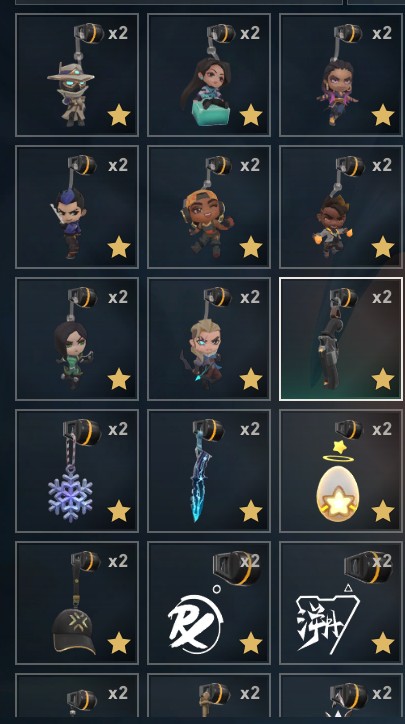Select the white circular R logo buddy

(x=209, y=603)
